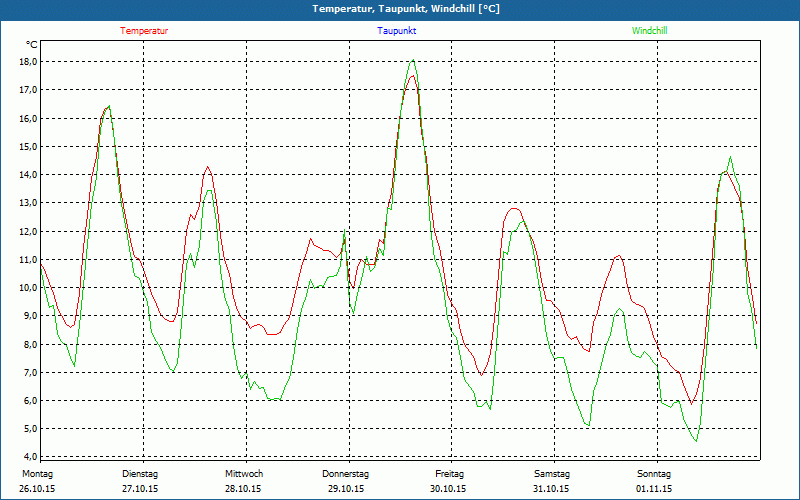
Task: Click the chart title 'Temperatur, Taupunkt, Windchill [°C]'
Action: coord(406,9)
